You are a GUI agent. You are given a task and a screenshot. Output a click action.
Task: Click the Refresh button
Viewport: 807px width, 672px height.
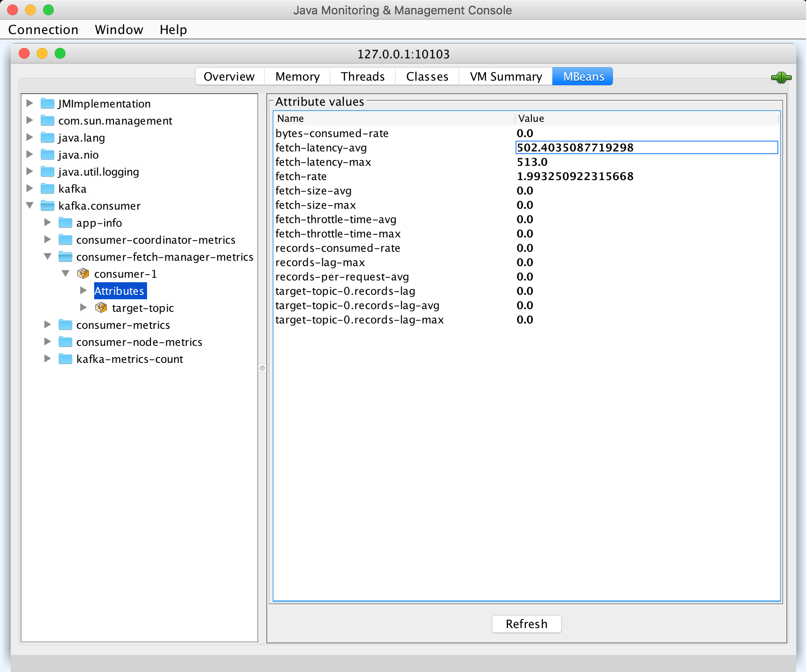pyautogui.click(x=527, y=624)
